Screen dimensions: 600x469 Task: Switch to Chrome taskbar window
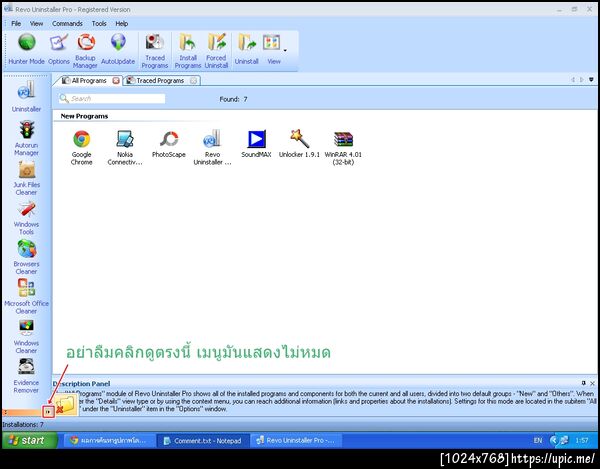pyautogui.click(x=109, y=441)
